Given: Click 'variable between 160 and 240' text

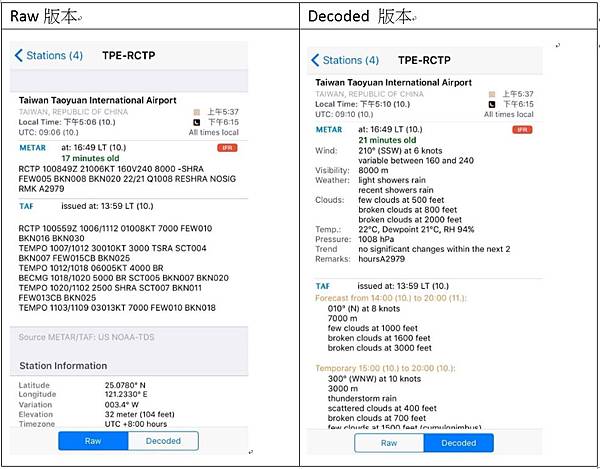Looking at the screenshot, I should pyautogui.click(x=416, y=161).
